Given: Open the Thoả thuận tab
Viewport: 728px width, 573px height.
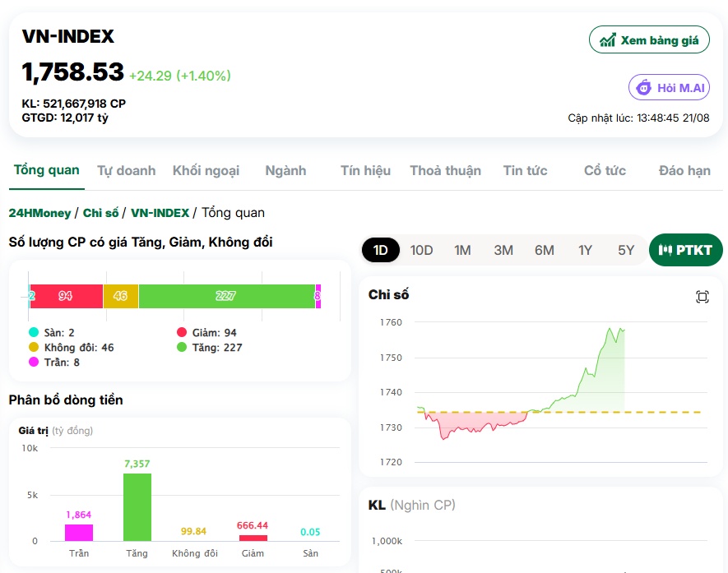Looking at the screenshot, I should [x=445, y=171].
